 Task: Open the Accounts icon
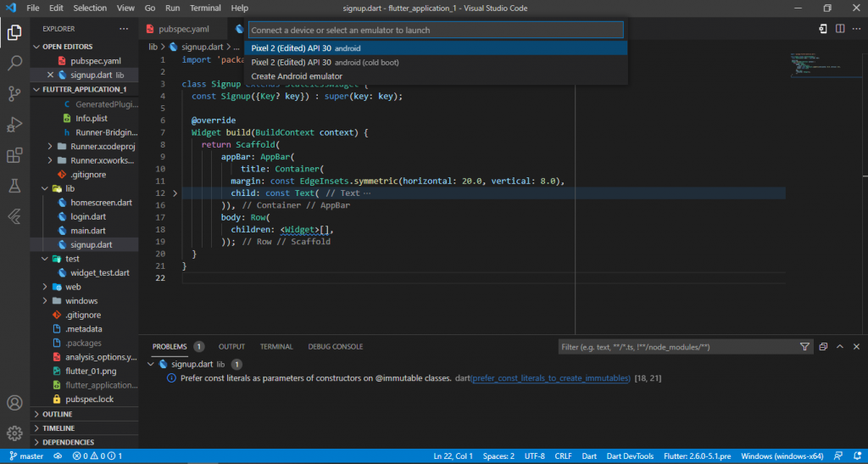click(x=14, y=403)
